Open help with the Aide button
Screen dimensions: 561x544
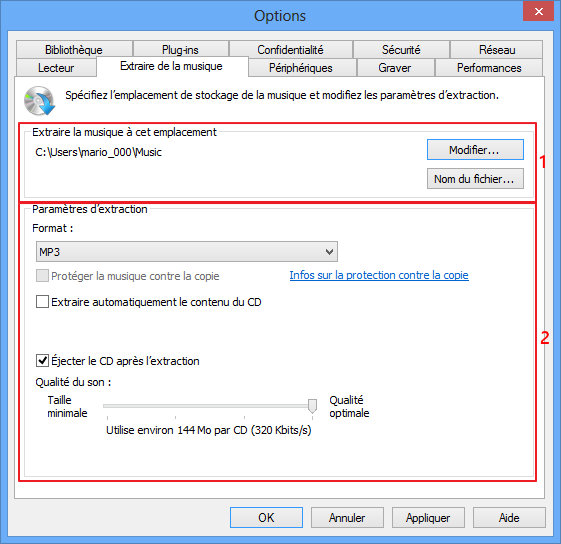[x=509, y=518]
